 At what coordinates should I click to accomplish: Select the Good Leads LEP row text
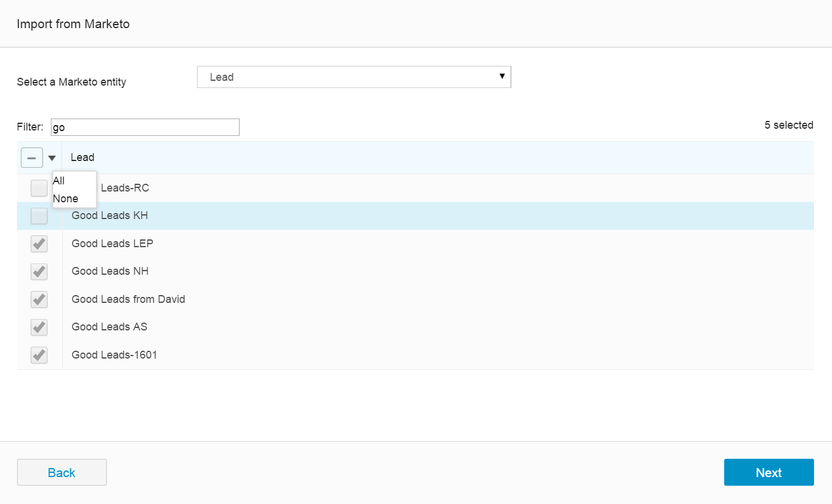pos(113,244)
